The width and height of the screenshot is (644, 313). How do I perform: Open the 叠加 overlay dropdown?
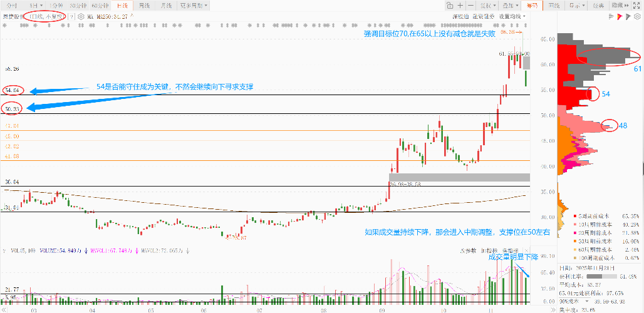(511, 6)
